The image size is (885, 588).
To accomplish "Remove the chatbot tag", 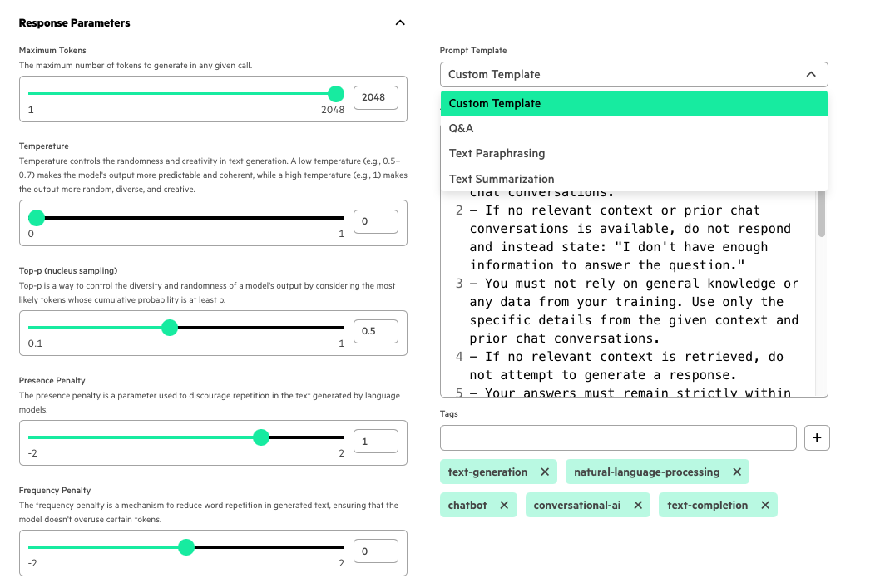I will tap(504, 505).
